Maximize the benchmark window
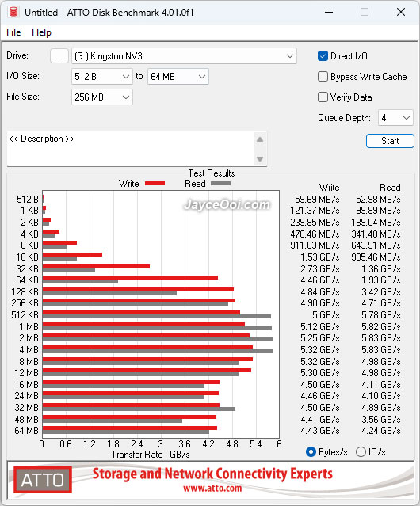This screenshot has height=506, width=420. tap(365, 12)
